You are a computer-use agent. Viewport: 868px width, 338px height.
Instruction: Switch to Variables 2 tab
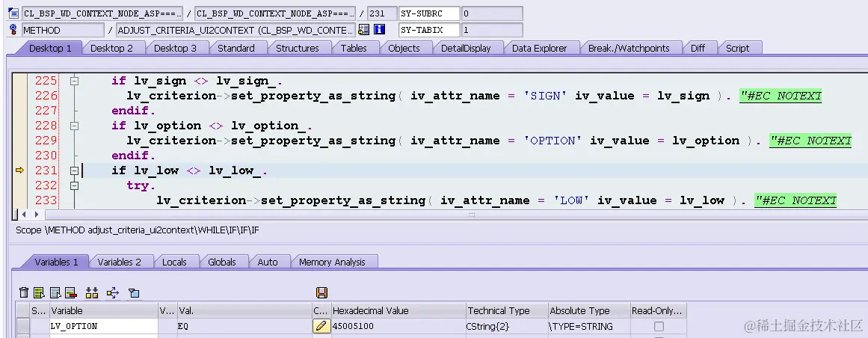coord(119,262)
